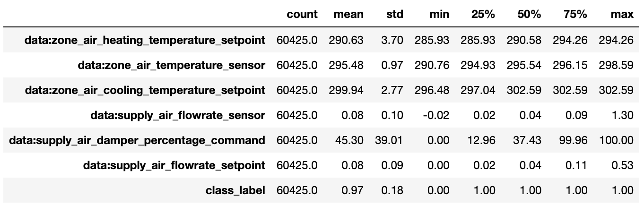
Task: Select the 298.59 max temperature sensor cell
Action: (616, 65)
